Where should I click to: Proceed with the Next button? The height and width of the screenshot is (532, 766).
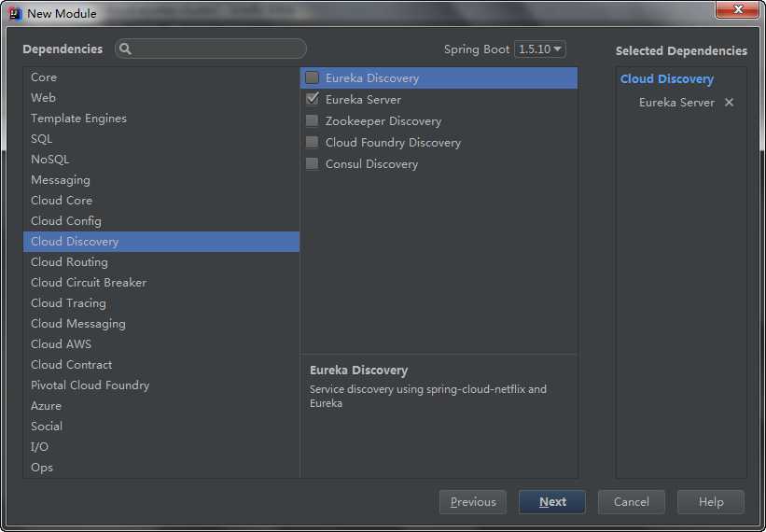tap(552, 502)
